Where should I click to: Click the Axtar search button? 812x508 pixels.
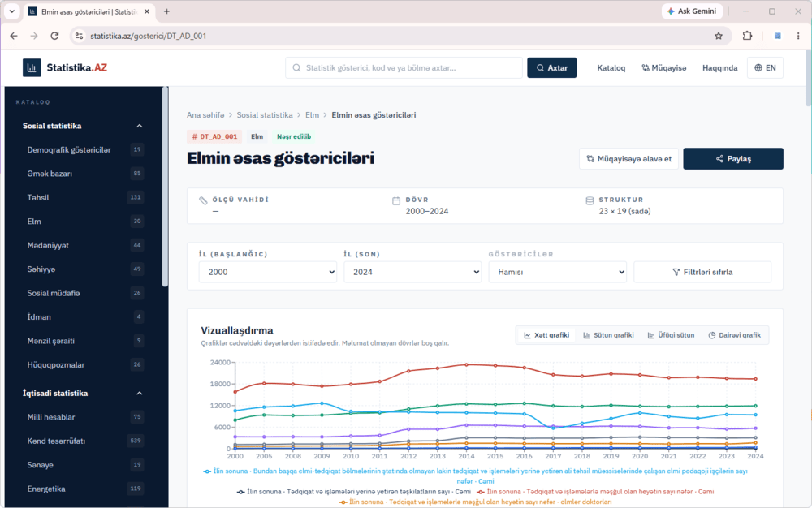pos(551,68)
